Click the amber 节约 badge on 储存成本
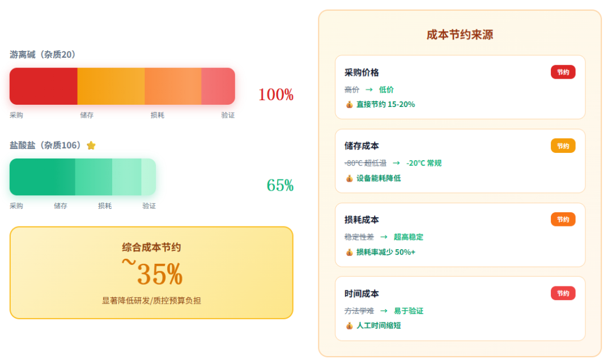The width and height of the screenshot is (612, 364). (x=563, y=145)
